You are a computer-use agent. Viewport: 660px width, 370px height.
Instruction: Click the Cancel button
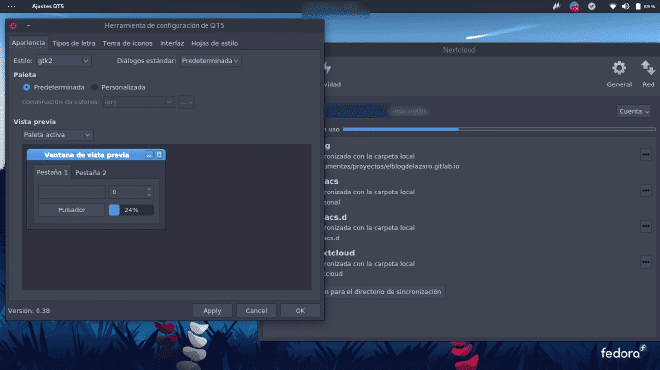[256, 311]
